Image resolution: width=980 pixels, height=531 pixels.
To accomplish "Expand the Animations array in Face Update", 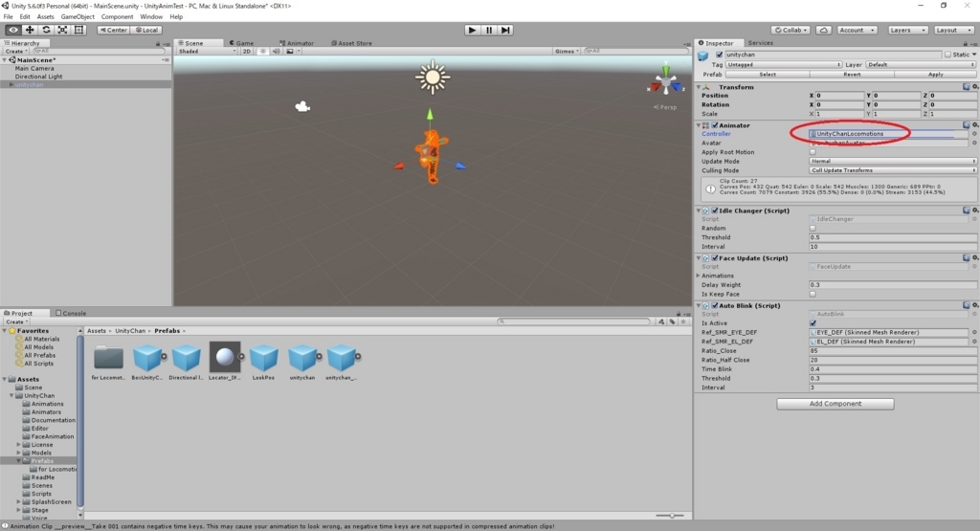I will [x=699, y=276].
